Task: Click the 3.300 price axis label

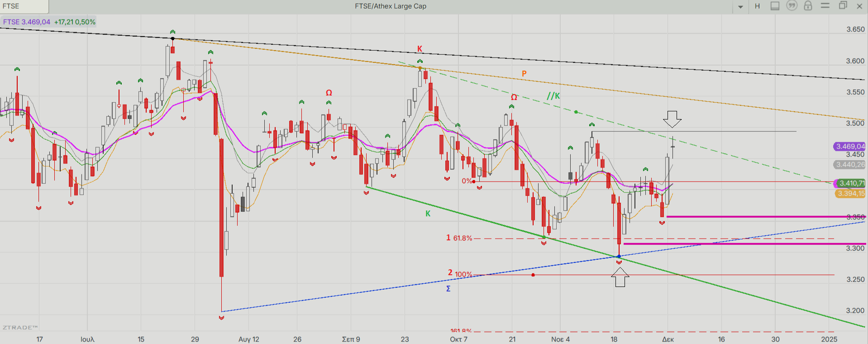Action: pyautogui.click(x=855, y=248)
